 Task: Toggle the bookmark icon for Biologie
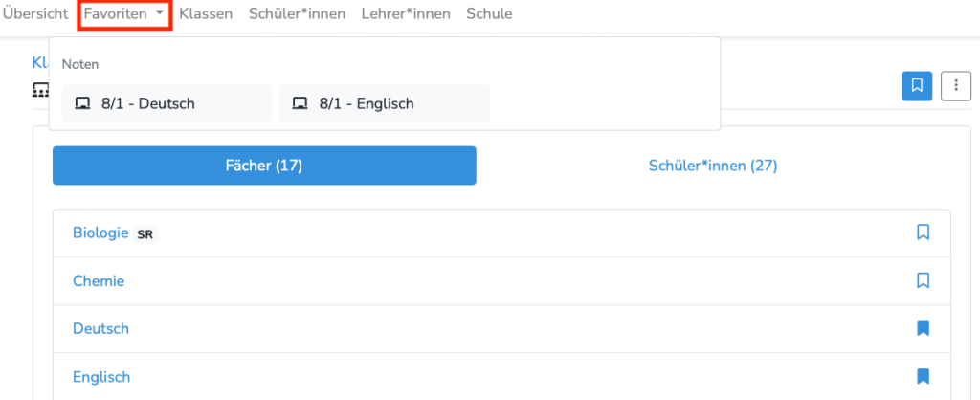(x=923, y=233)
